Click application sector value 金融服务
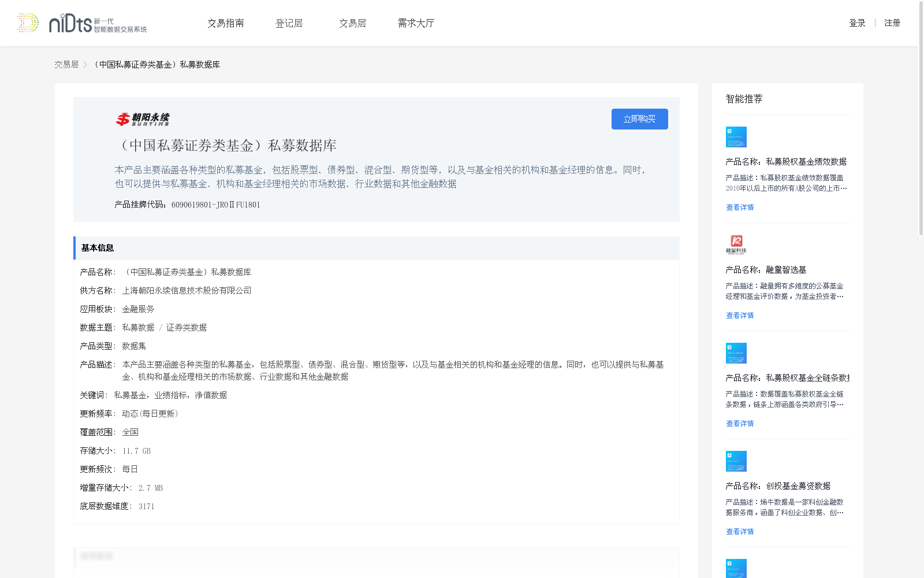Image resolution: width=924 pixels, height=578 pixels. click(138, 309)
